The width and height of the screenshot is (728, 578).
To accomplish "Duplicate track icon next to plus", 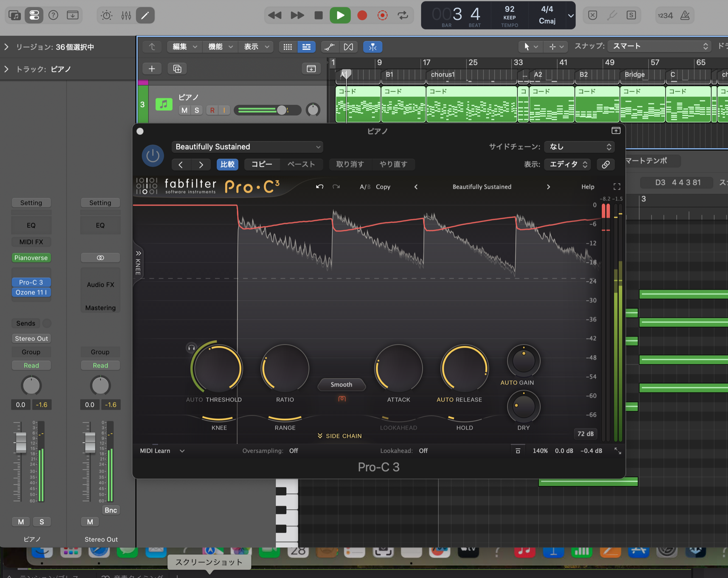I will tap(177, 69).
